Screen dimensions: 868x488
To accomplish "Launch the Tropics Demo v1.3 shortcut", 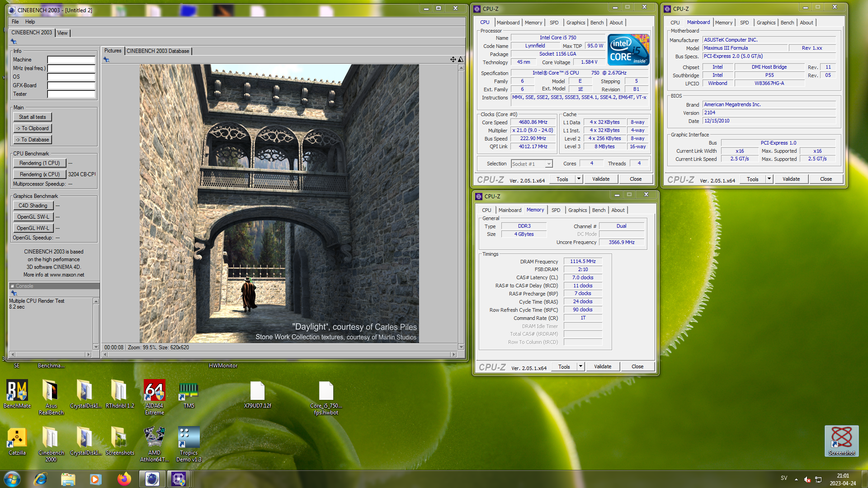I will coord(189,445).
